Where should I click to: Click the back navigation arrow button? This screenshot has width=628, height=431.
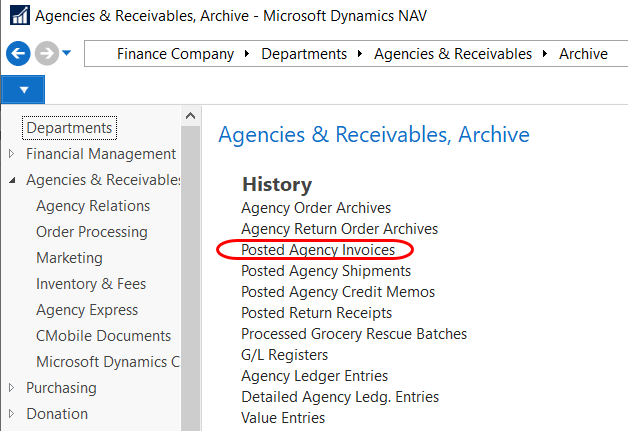pyautogui.click(x=17, y=53)
